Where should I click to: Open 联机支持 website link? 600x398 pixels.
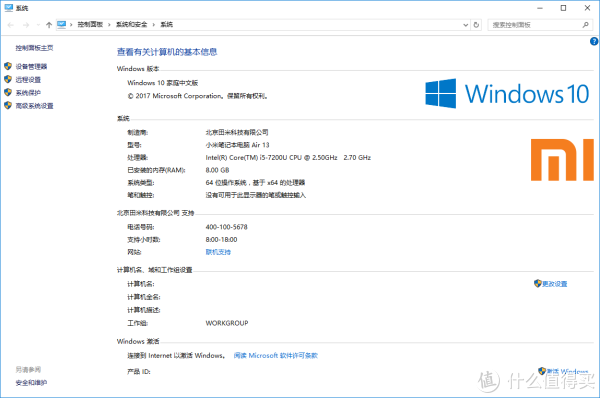click(x=218, y=252)
